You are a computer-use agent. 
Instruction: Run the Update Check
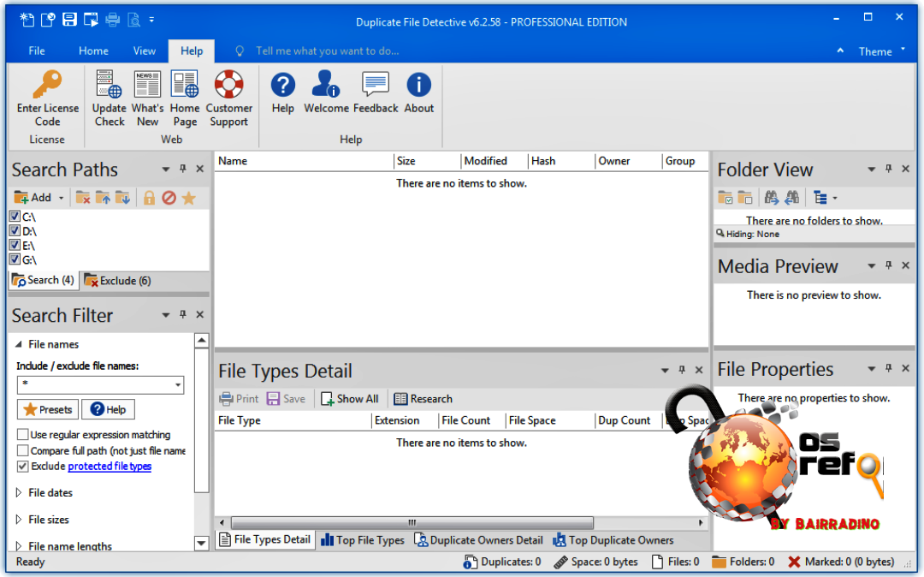tap(109, 98)
